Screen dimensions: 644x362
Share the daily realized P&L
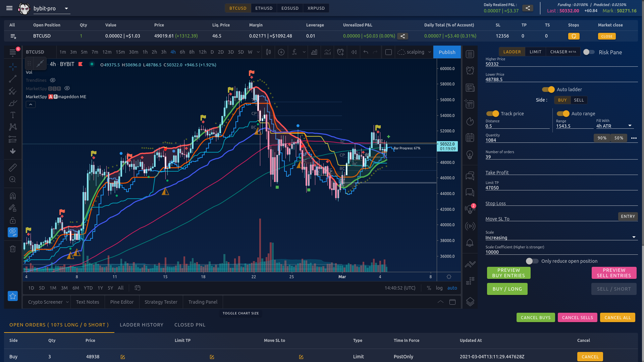click(x=528, y=8)
